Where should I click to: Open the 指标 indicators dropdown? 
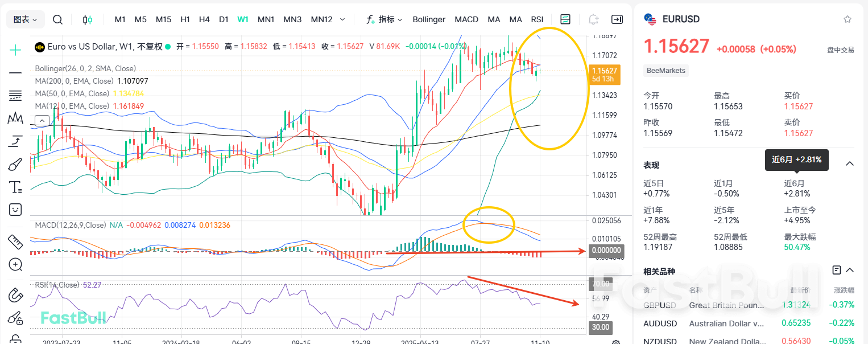click(387, 19)
